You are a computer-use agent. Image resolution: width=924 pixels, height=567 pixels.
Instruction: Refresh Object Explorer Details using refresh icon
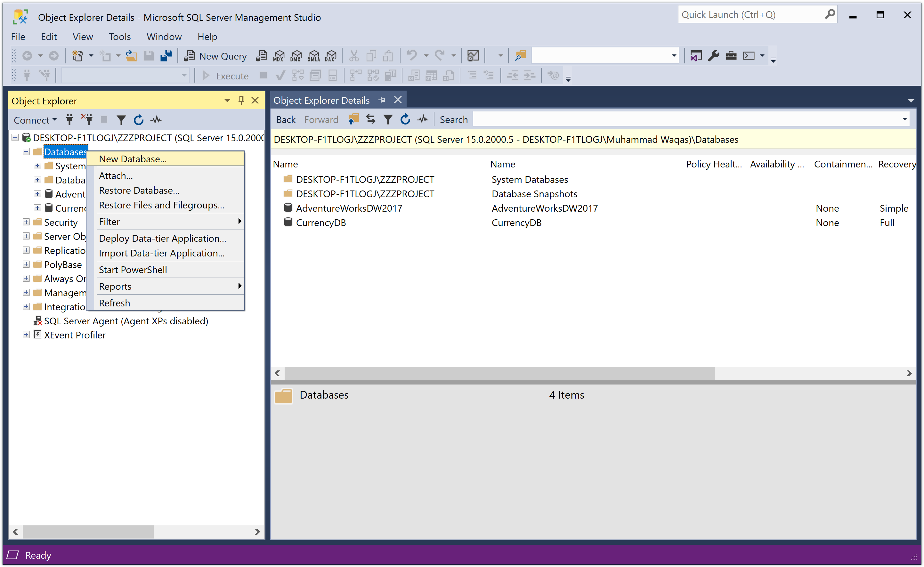coord(405,120)
